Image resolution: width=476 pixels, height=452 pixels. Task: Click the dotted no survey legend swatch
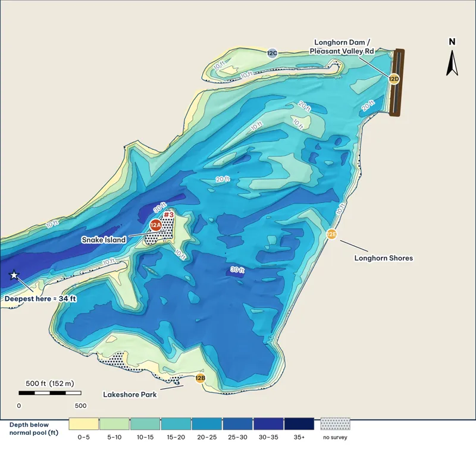pos(336,424)
